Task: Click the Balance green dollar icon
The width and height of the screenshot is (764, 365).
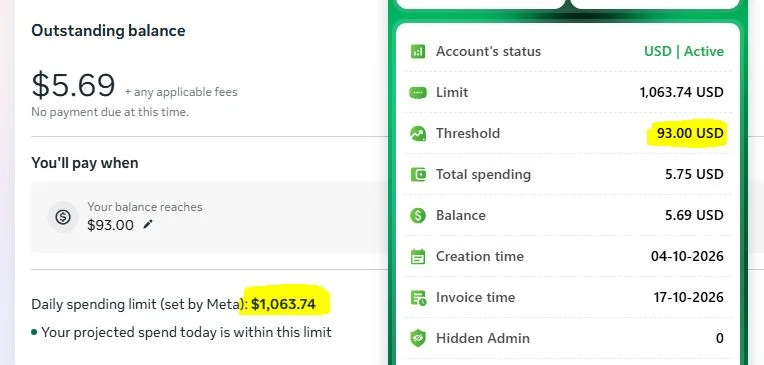Action: coord(418,215)
